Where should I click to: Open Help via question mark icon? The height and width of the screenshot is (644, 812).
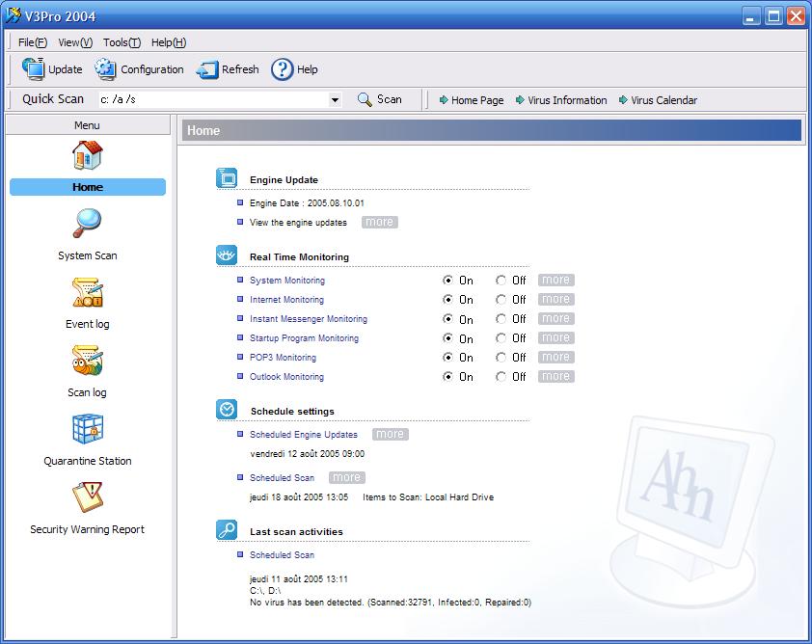click(x=283, y=68)
